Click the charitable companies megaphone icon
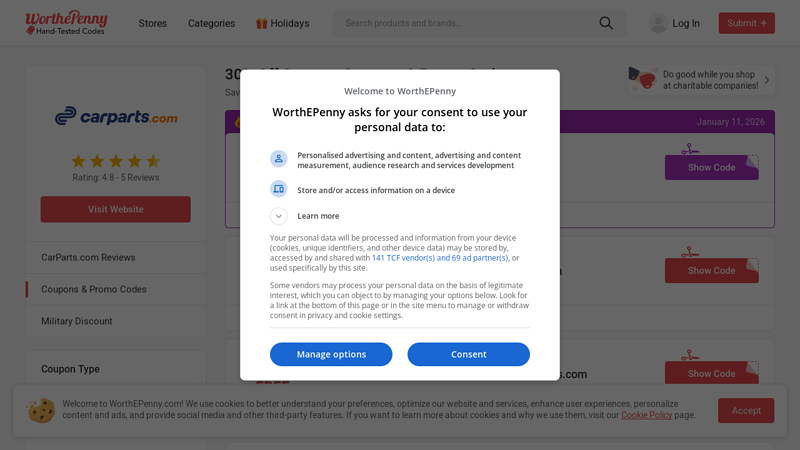This screenshot has width=800, height=450. click(x=643, y=80)
